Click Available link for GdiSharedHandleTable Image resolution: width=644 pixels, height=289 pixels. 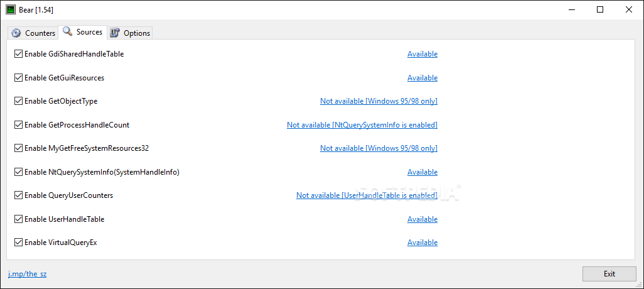pyautogui.click(x=422, y=54)
